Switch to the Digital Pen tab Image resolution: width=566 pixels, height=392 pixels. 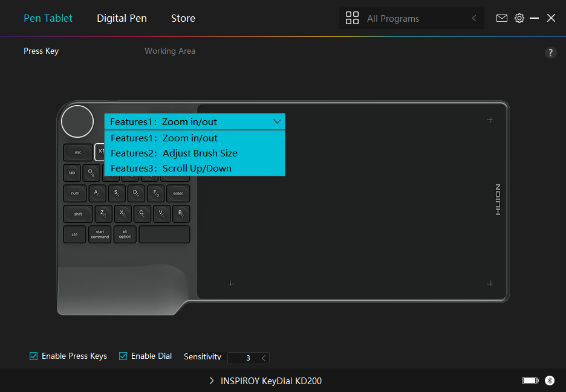[122, 18]
